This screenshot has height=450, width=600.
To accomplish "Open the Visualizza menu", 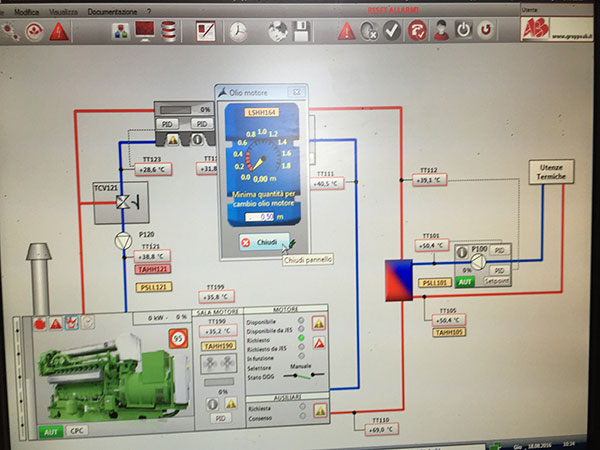I will click(x=65, y=9).
